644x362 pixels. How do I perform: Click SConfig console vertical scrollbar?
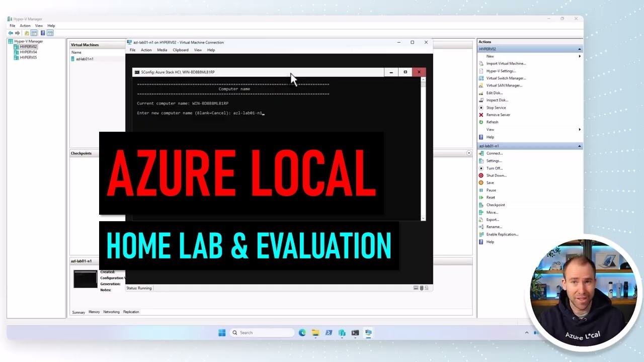tap(423, 148)
